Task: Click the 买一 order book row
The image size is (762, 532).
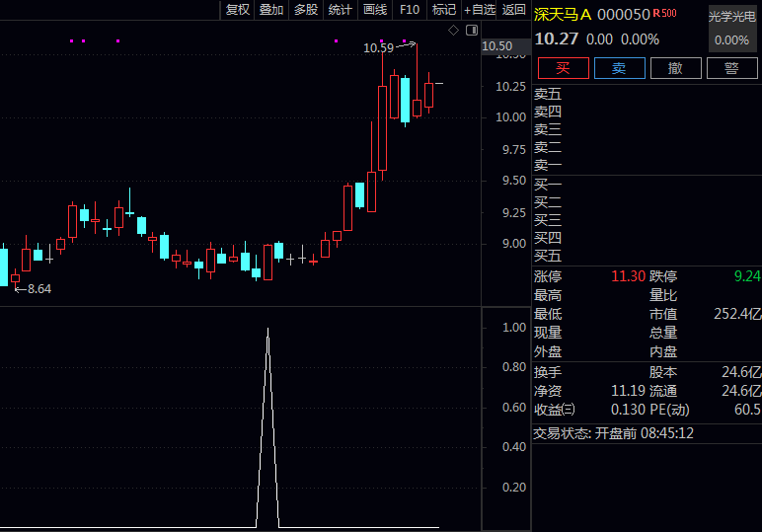Action: click(647, 185)
